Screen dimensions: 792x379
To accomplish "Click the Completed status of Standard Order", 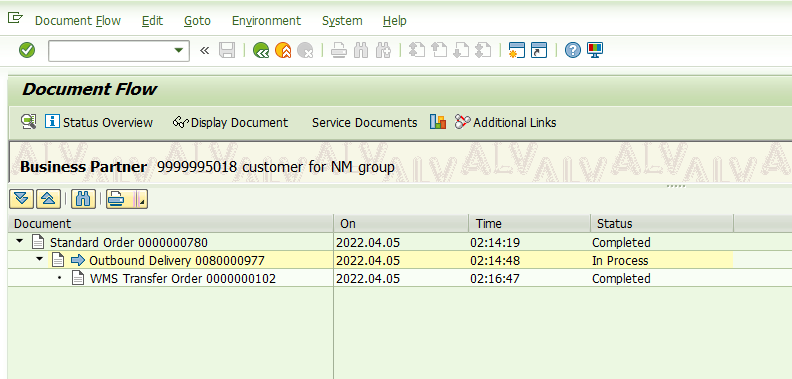I will pyautogui.click(x=621, y=243).
